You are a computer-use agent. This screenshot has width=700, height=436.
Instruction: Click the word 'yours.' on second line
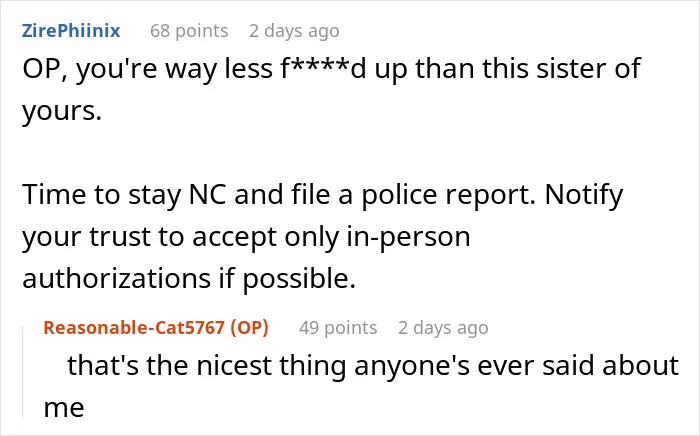point(62,112)
